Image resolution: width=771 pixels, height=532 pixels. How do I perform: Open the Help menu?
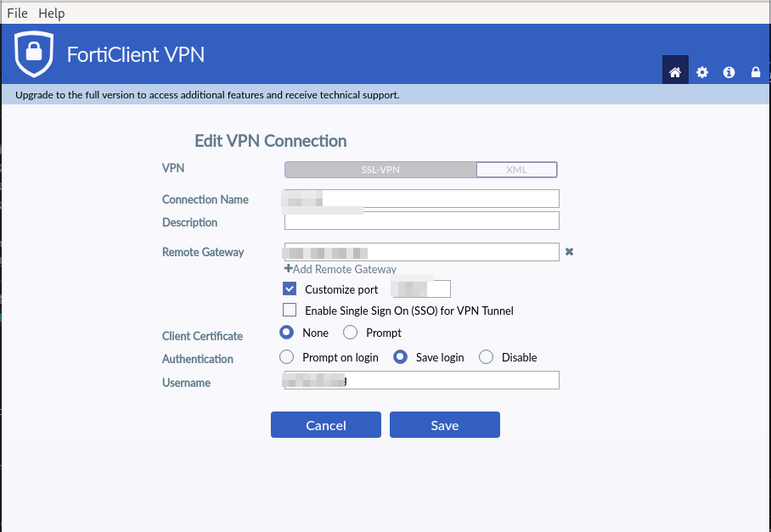click(52, 14)
